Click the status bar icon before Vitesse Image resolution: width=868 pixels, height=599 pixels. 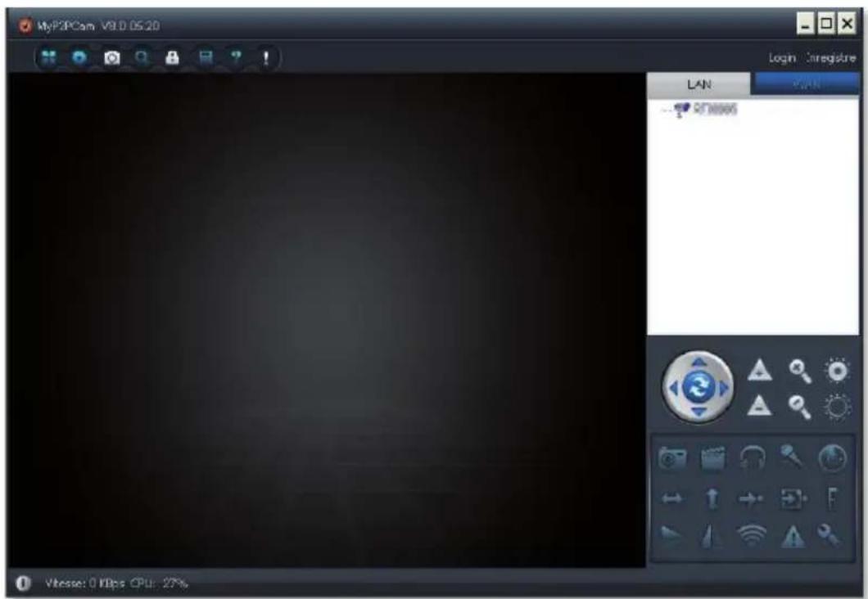pos(23,583)
